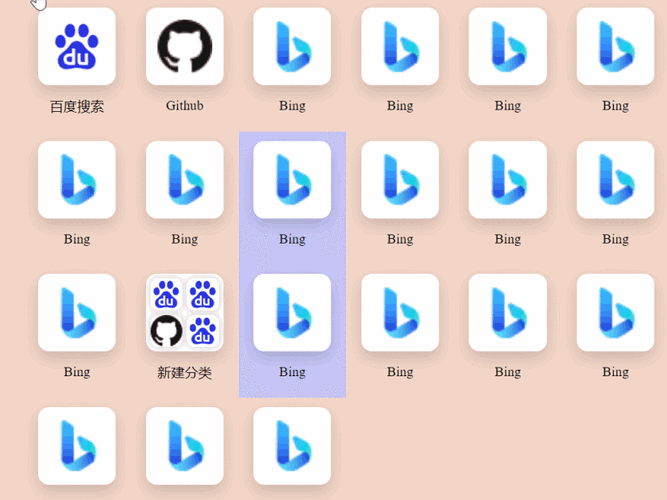The width and height of the screenshot is (667, 500).
Task: Select the mini Github icon inside 新建分类 folder
Action: click(x=166, y=331)
